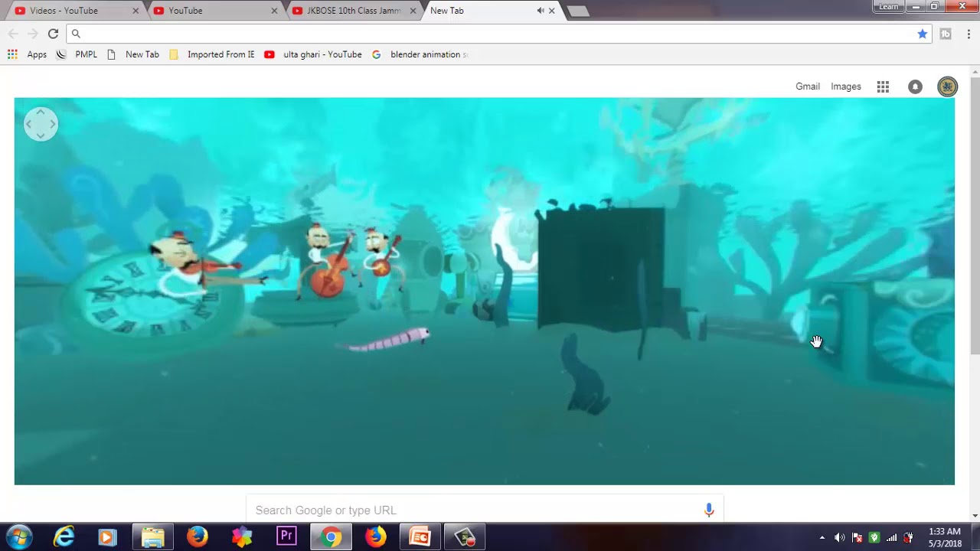Switch to Chrome in the taskbar
The image size is (980, 551).
click(x=331, y=537)
